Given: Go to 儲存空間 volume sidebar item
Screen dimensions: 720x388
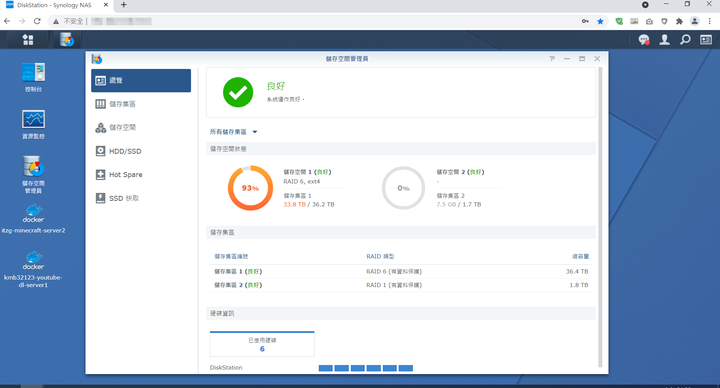Looking at the screenshot, I should coord(141,128).
